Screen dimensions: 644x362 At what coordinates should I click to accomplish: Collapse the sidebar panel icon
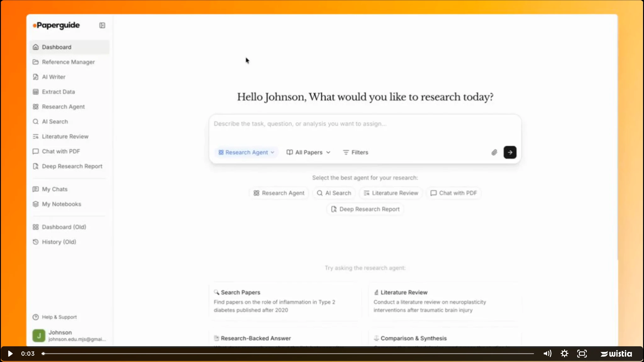[102, 25]
